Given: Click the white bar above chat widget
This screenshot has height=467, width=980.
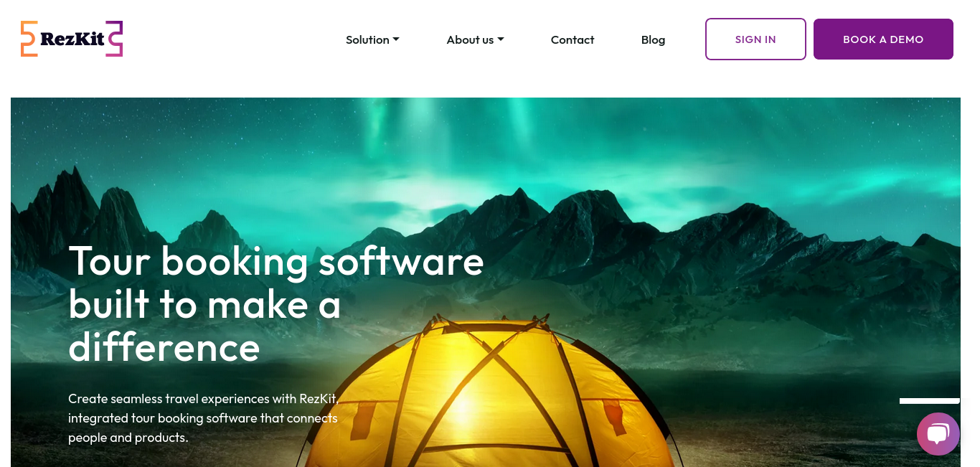Looking at the screenshot, I should point(930,401).
